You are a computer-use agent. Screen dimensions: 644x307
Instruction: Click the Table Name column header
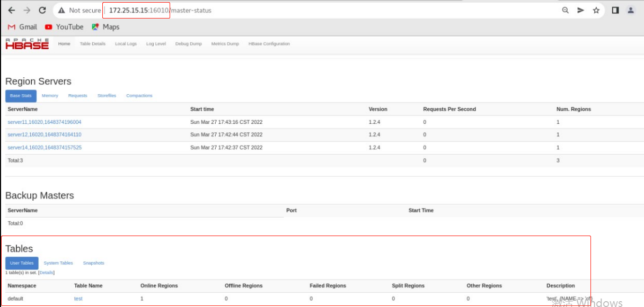click(x=89, y=286)
